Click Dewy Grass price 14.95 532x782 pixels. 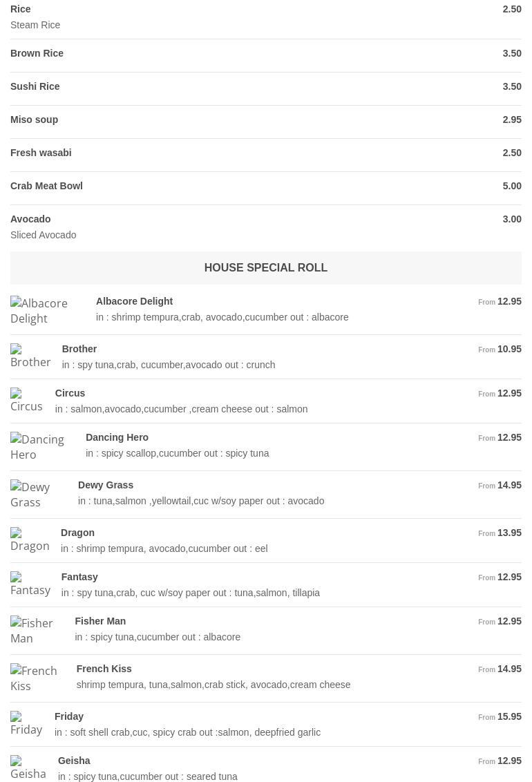tap(509, 485)
